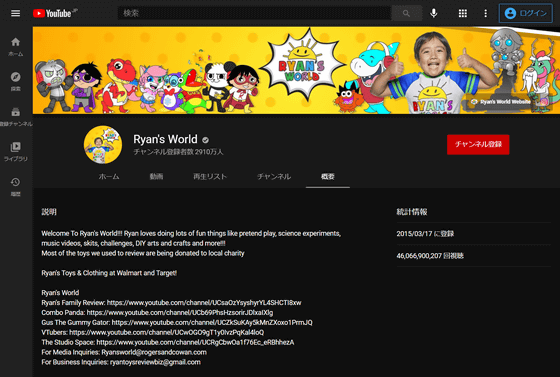Open the hamburger guide menu
This screenshot has width=560, height=377.
pyautogui.click(x=15, y=13)
